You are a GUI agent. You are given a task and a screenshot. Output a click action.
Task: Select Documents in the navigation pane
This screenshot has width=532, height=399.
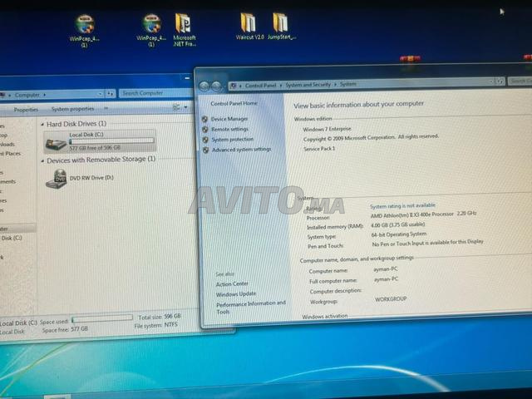7,182
